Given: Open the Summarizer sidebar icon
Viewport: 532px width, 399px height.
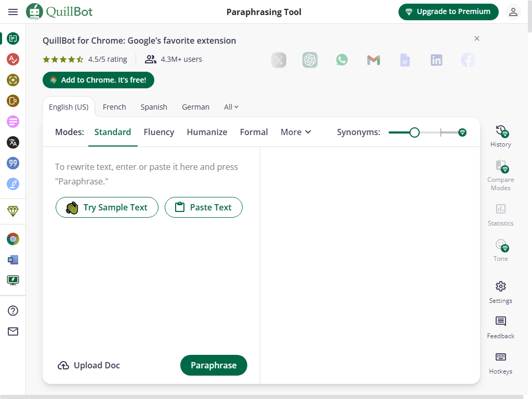Looking at the screenshot, I should click(13, 122).
